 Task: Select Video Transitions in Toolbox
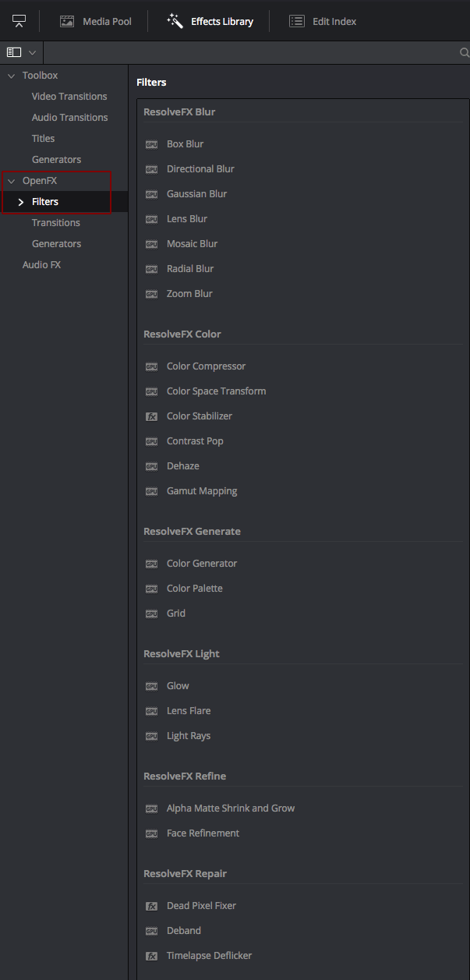[69, 97]
